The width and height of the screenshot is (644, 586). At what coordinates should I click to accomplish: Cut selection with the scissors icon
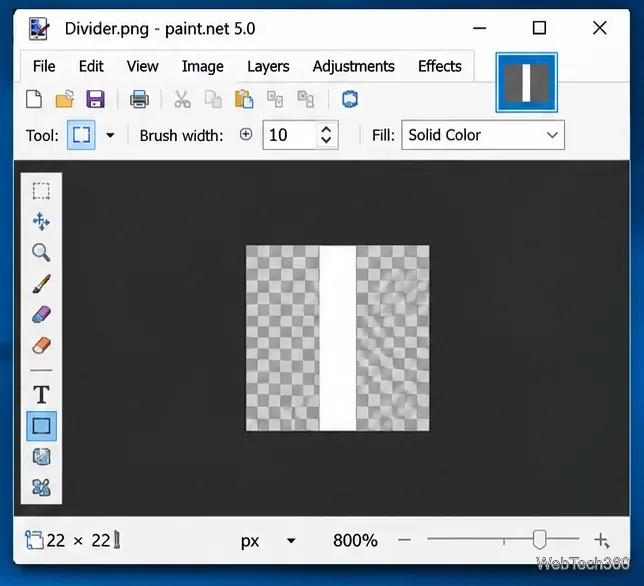182,99
